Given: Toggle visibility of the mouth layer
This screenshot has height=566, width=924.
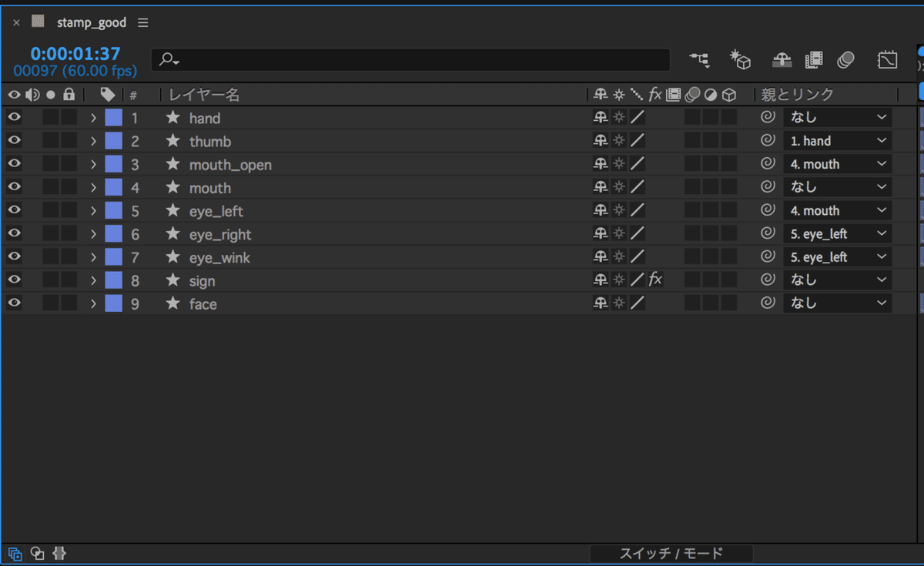Looking at the screenshot, I should click(14, 187).
